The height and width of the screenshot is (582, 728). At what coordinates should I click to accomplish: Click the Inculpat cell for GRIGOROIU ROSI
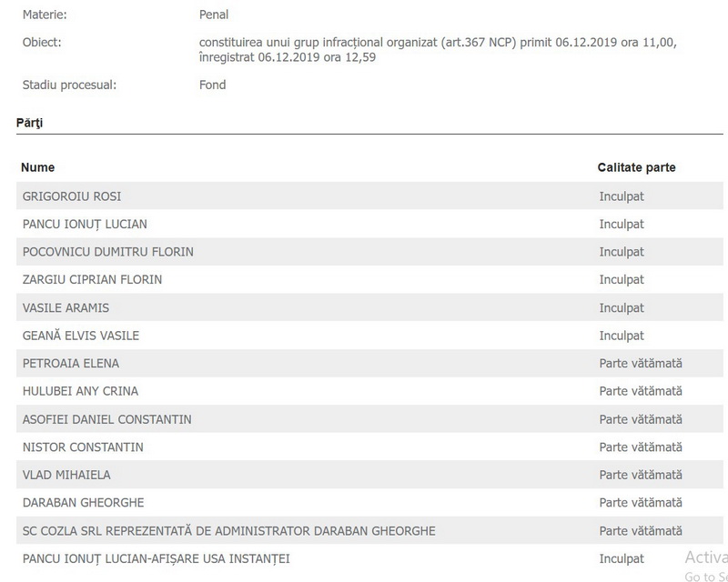(x=622, y=196)
